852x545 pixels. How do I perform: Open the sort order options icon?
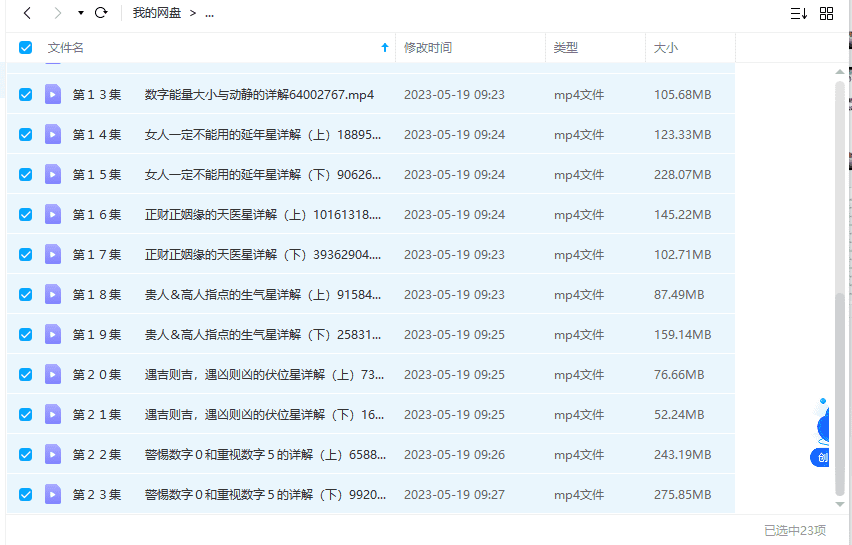click(798, 13)
